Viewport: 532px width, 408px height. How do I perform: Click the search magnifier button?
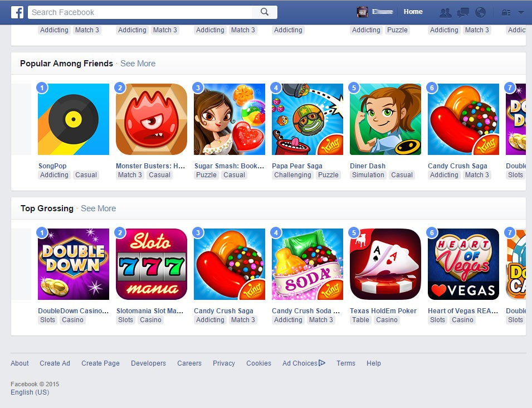[x=265, y=12]
